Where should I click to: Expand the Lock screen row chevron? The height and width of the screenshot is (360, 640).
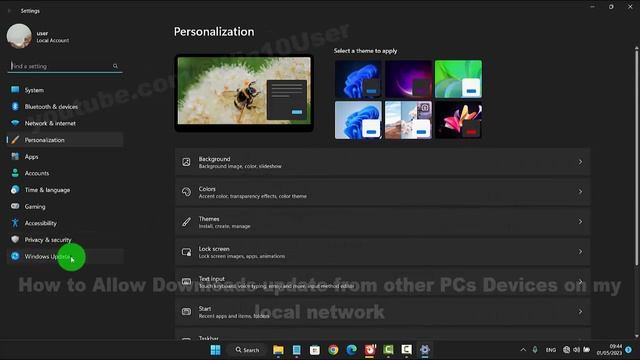tap(580, 252)
